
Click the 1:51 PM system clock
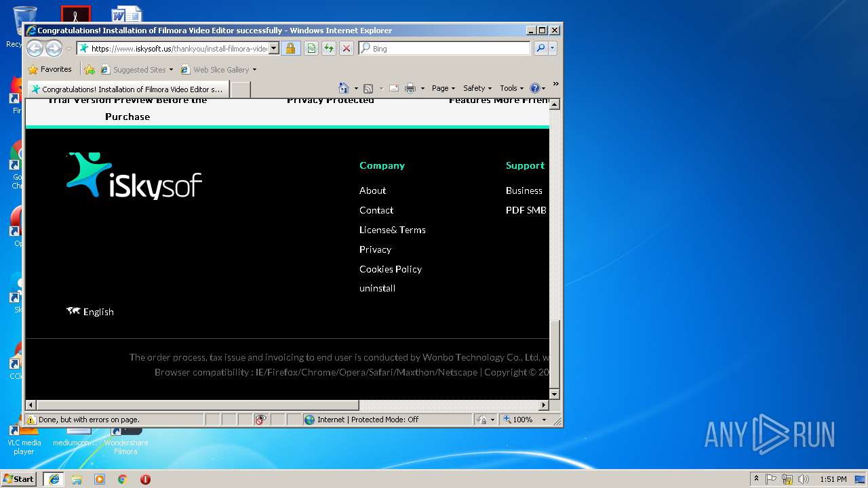[x=833, y=479]
